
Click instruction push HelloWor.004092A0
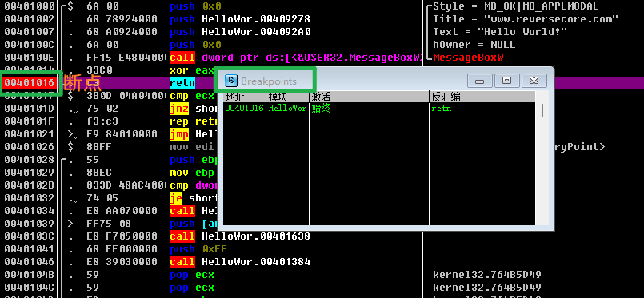pos(240,32)
